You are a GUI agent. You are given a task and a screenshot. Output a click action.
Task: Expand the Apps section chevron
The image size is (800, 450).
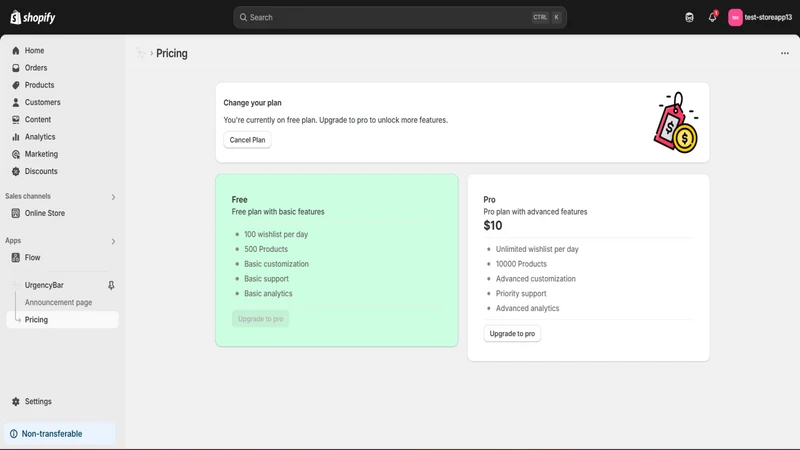point(113,241)
